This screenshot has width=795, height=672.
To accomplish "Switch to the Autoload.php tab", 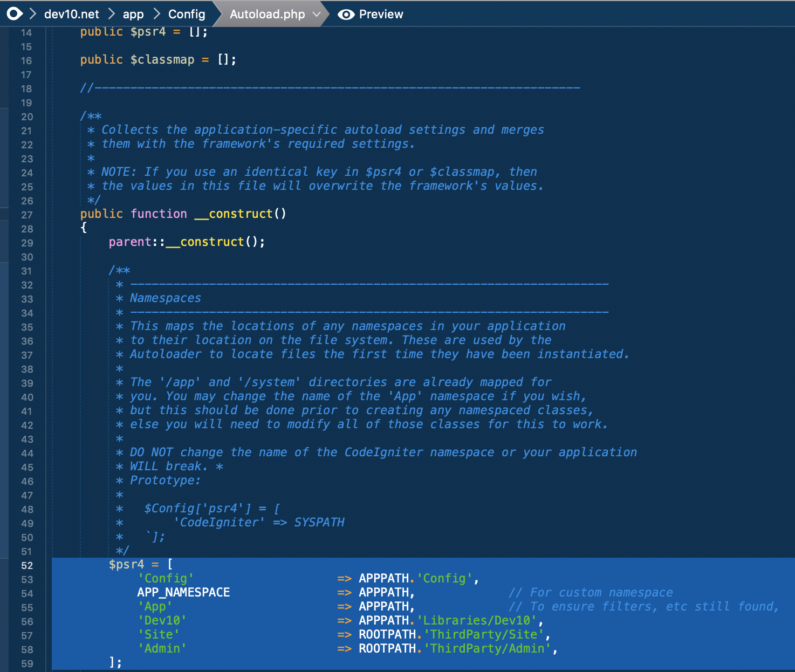I will tap(266, 14).
